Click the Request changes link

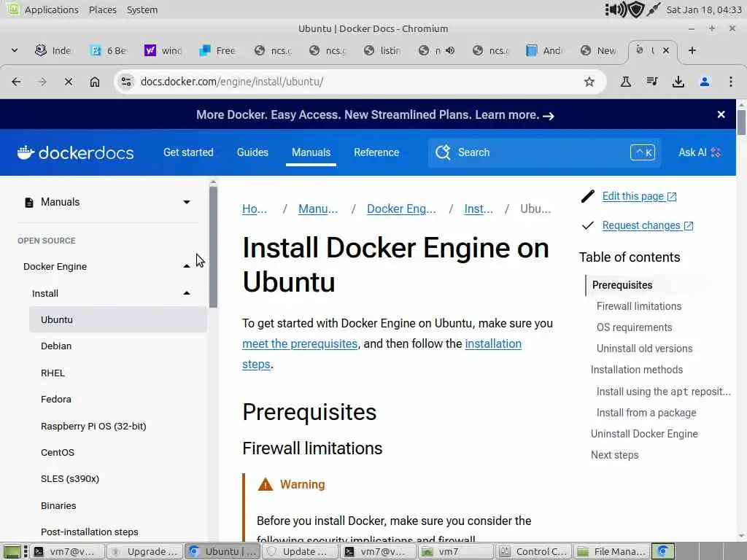[648, 225]
